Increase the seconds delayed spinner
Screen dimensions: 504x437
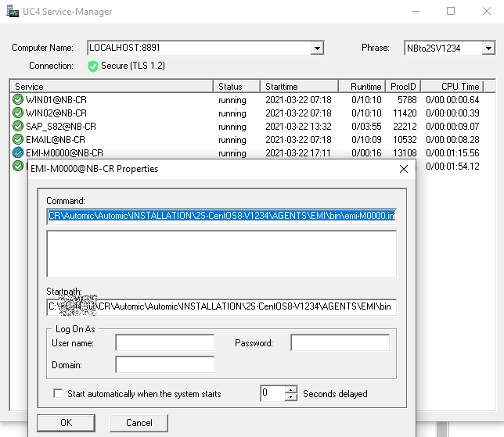click(x=291, y=389)
